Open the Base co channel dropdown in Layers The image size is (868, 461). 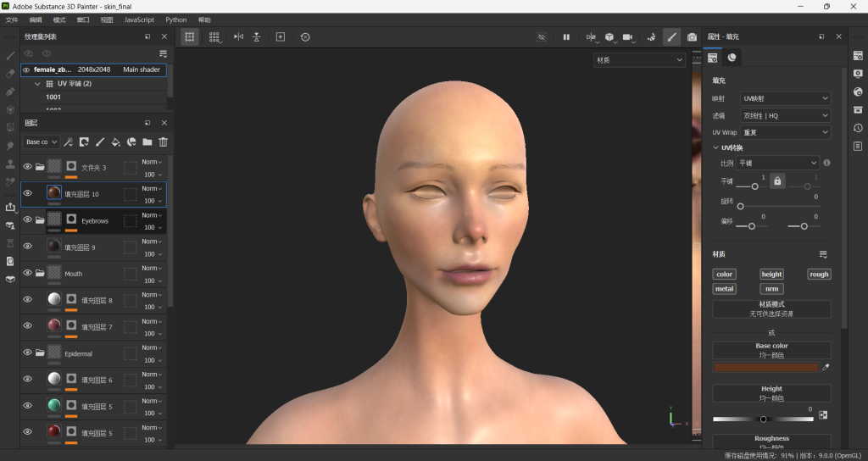[41, 142]
